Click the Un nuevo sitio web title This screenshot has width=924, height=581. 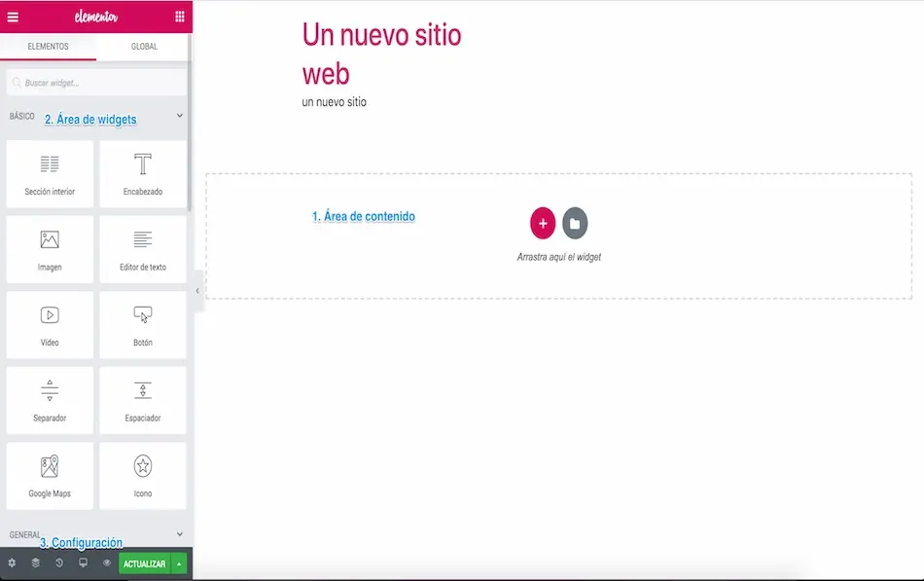[x=382, y=54]
